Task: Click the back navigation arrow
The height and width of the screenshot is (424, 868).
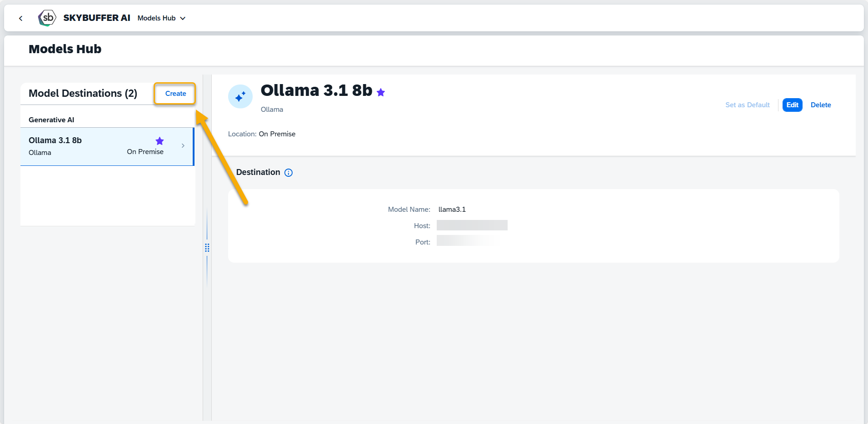Action: [20, 18]
